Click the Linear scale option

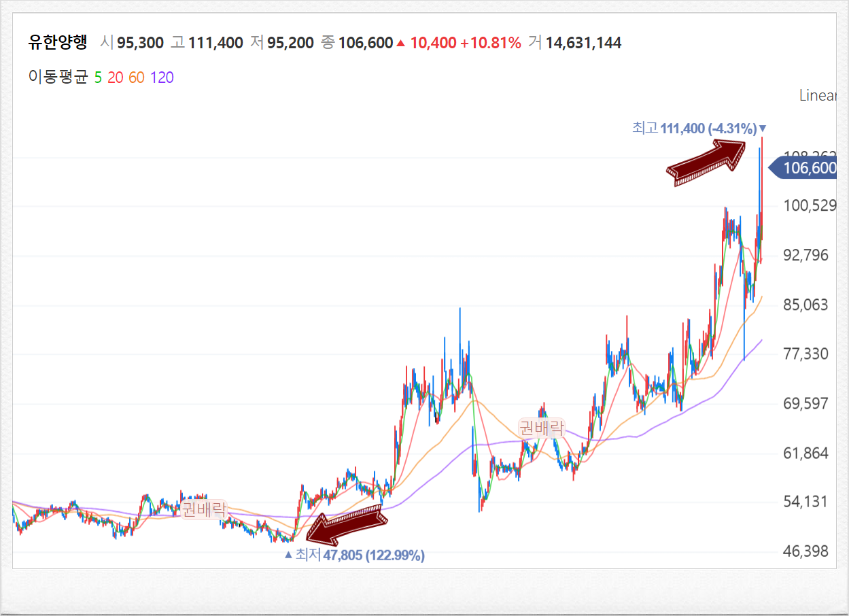click(817, 95)
